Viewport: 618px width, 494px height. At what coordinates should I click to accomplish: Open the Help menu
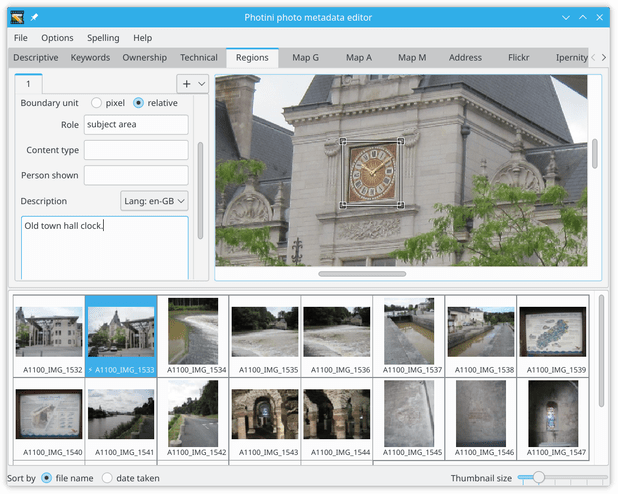pyautogui.click(x=142, y=38)
